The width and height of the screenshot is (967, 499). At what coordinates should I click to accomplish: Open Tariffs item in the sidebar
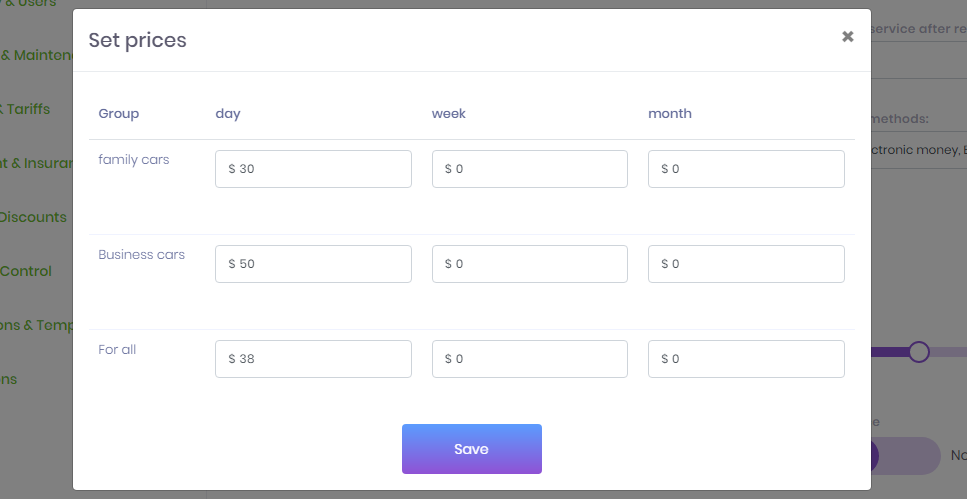28,109
